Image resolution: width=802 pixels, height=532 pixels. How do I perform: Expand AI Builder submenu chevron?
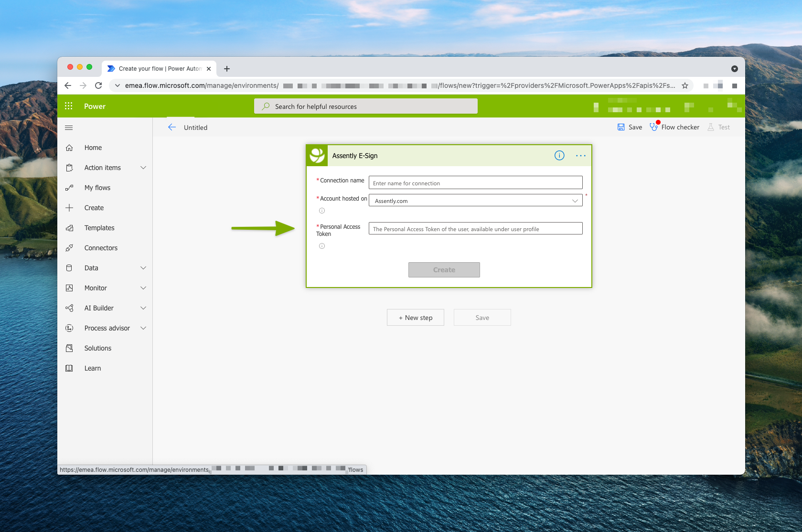pyautogui.click(x=143, y=308)
